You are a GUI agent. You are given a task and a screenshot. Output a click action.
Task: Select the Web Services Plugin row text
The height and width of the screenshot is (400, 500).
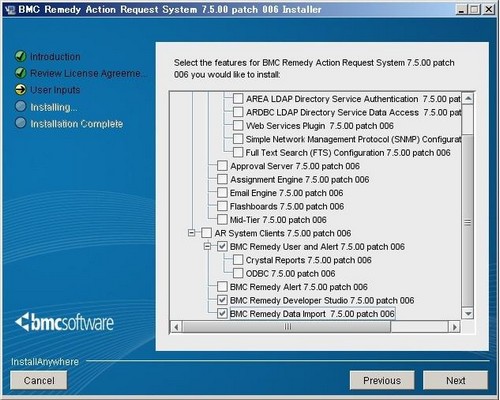320,126
